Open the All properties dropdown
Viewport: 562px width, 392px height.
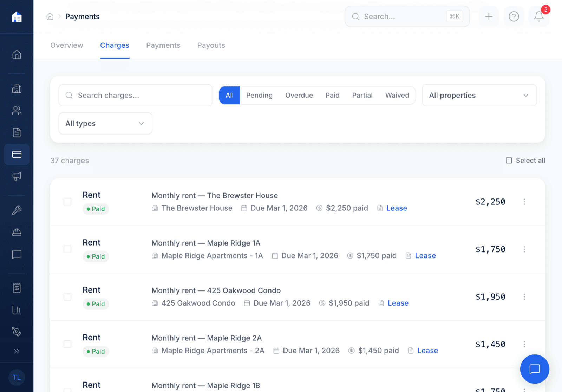479,95
